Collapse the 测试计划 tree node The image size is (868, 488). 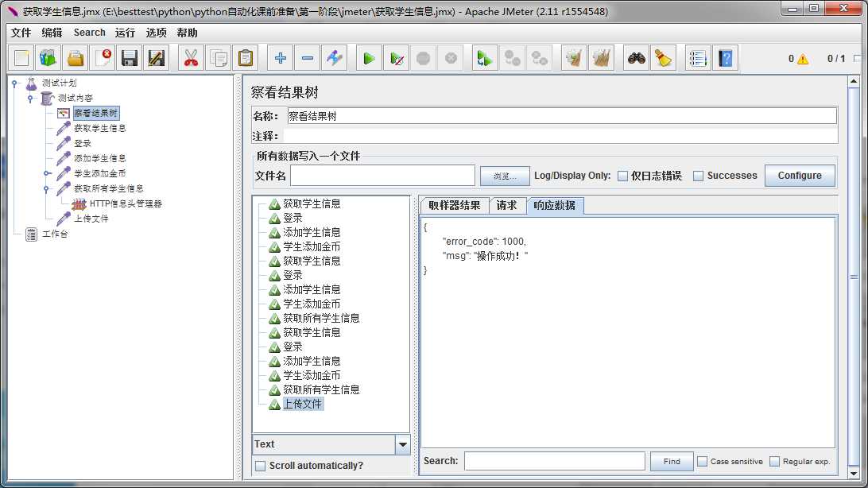click(x=15, y=83)
